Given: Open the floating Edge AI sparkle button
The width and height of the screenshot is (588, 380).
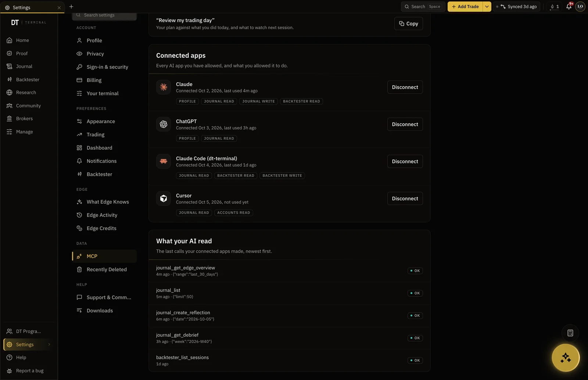Looking at the screenshot, I should click(x=566, y=358).
